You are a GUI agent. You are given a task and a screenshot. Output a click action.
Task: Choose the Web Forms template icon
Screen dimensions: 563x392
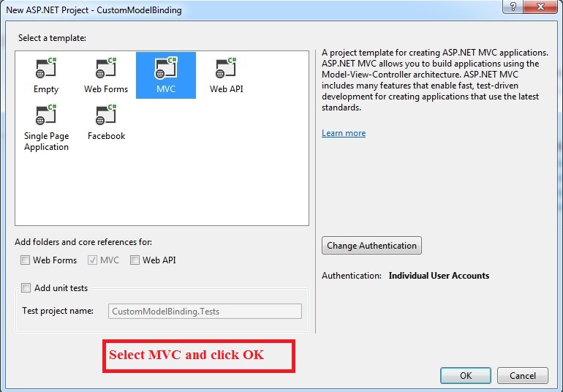[x=106, y=68]
